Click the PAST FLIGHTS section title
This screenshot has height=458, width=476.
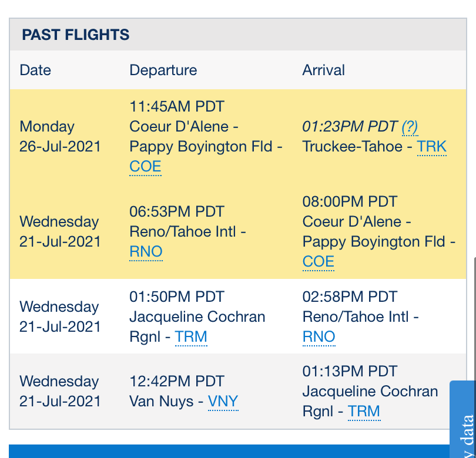[76, 35]
